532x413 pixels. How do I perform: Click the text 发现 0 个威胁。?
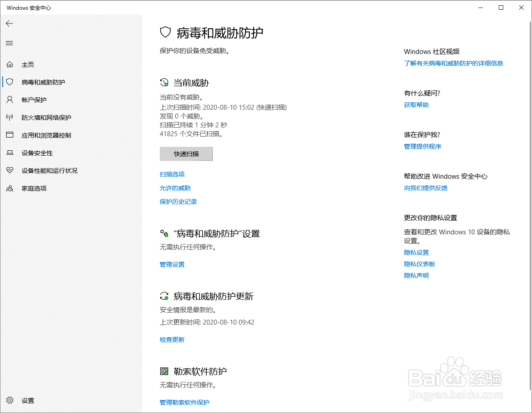182,116
